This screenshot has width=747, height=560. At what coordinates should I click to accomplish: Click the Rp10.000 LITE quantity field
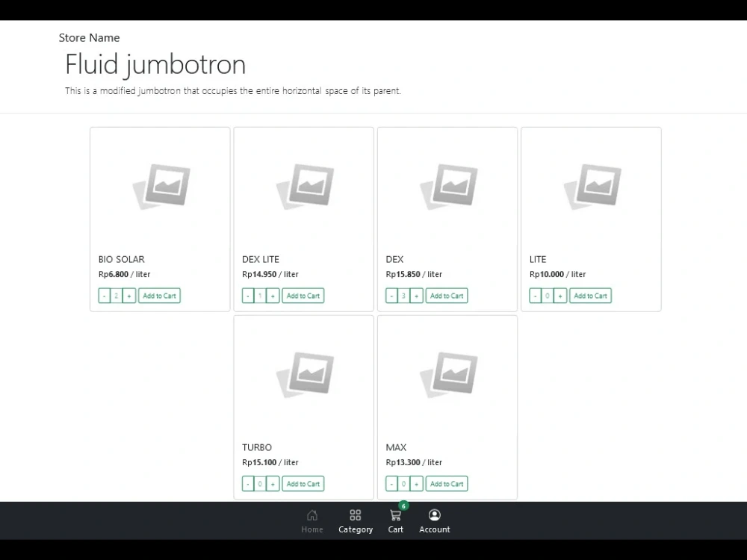tap(548, 296)
